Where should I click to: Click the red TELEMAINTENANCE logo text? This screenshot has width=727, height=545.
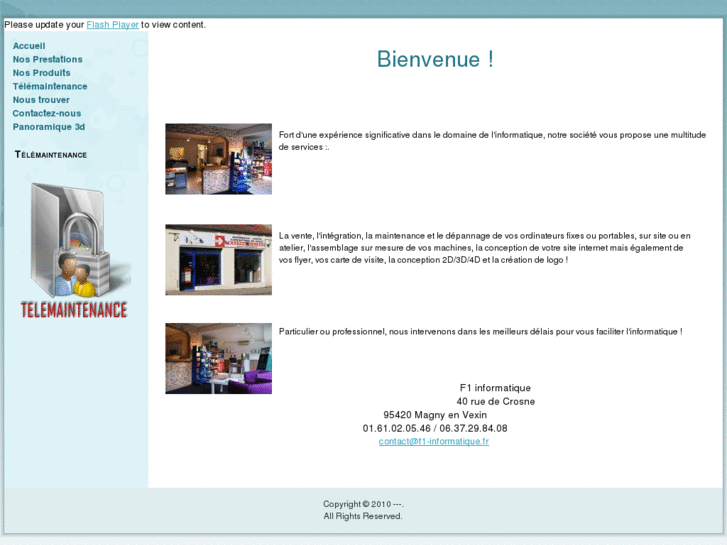[74, 309]
